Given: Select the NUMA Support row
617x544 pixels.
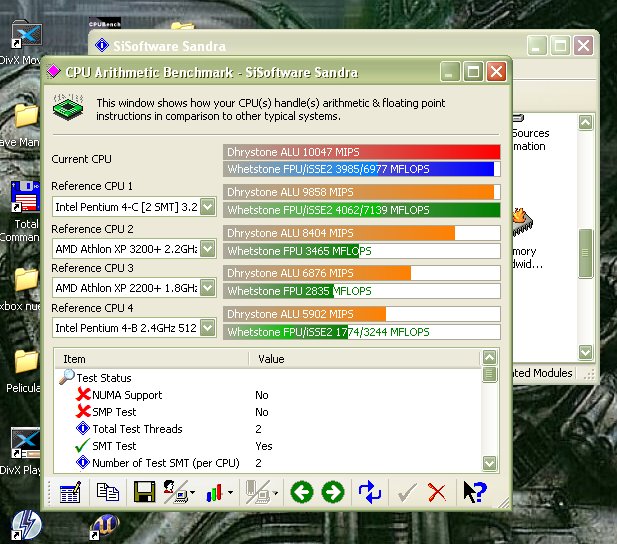Looking at the screenshot, I should [268, 395].
